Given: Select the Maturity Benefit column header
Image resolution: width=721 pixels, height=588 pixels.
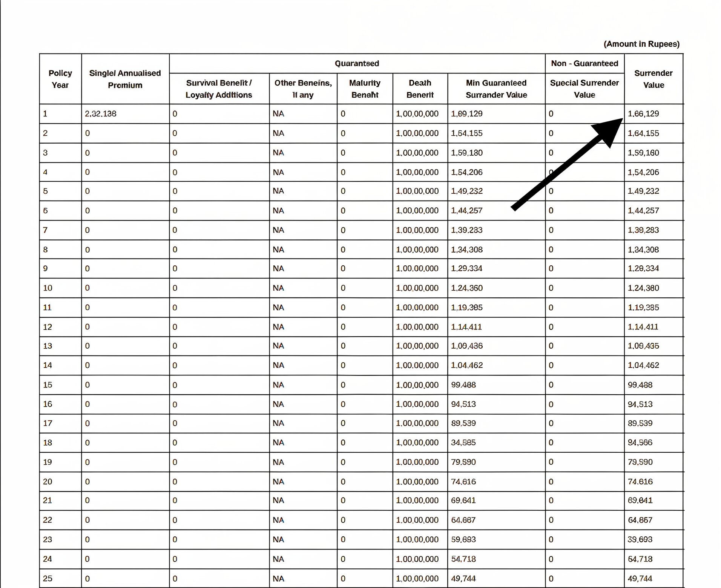Looking at the screenshot, I should click(364, 89).
